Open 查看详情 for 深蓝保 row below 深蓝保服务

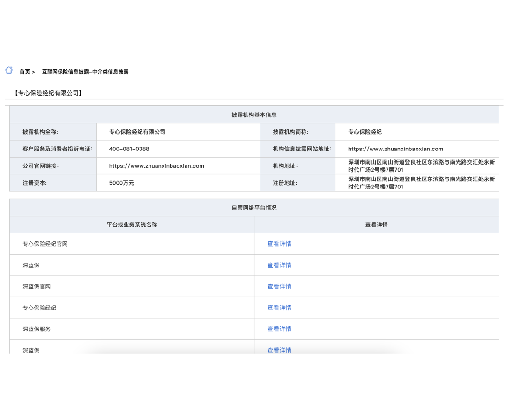click(279, 350)
